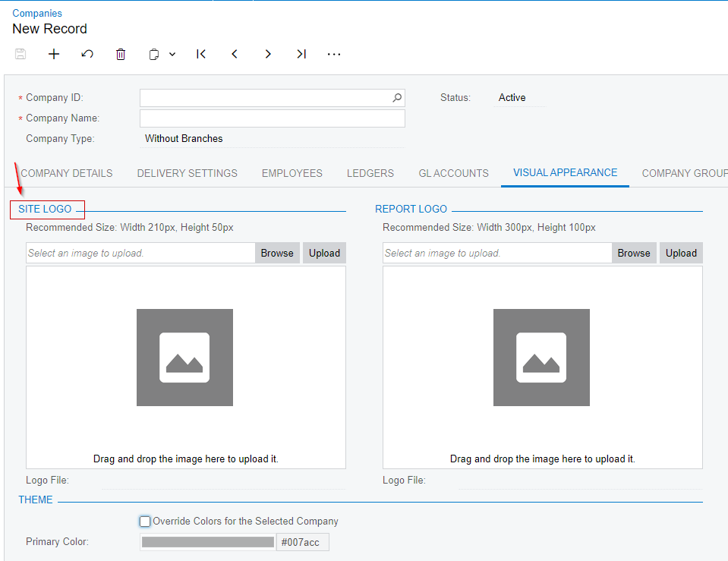Switch to Employees tab
The image size is (728, 561).
click(292, 173)
